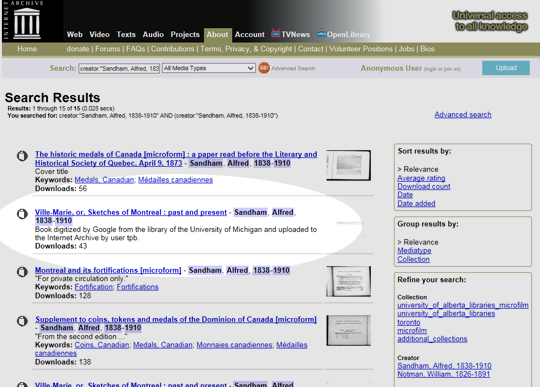Open the Advanced search link at right
Image resolution: width=540 pixels, height=387 pixels.
463,115
